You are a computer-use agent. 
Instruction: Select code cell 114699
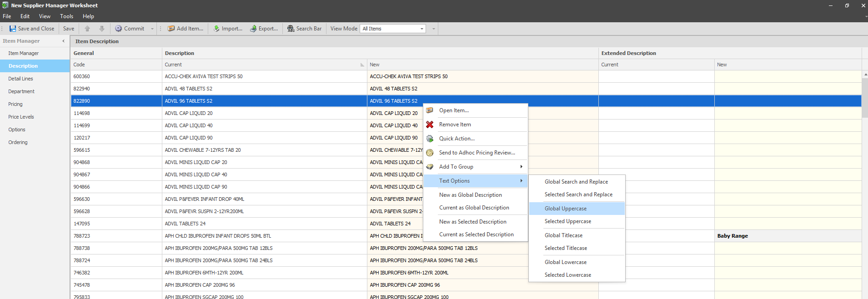[116, 125]
